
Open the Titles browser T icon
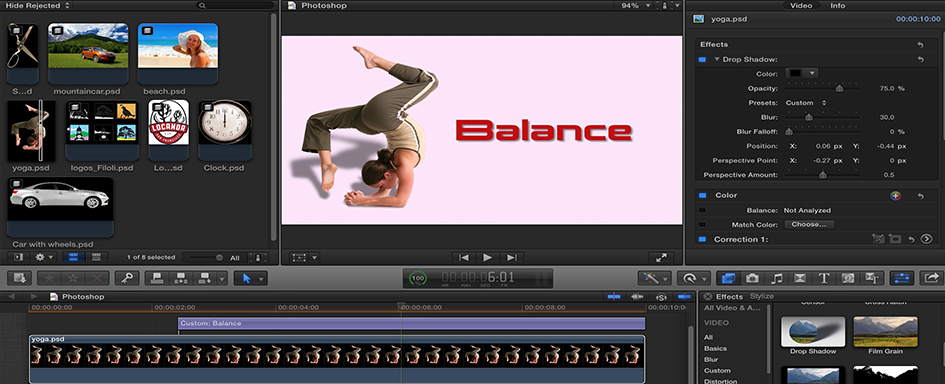(824, 278)
